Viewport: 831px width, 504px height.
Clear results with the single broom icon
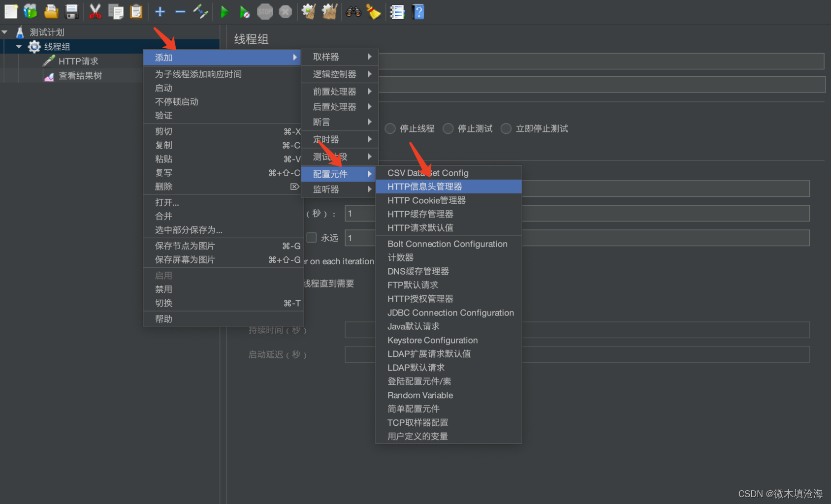click(x=309, y=11)
